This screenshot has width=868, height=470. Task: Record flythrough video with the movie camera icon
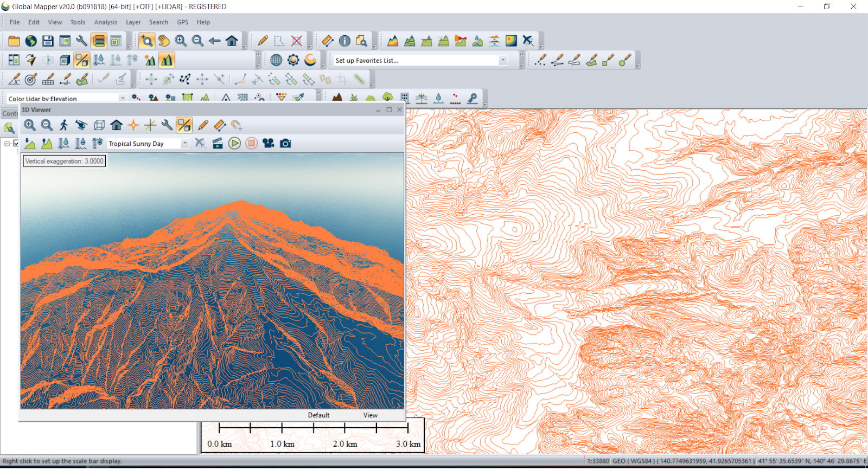[x=268, y=143]
